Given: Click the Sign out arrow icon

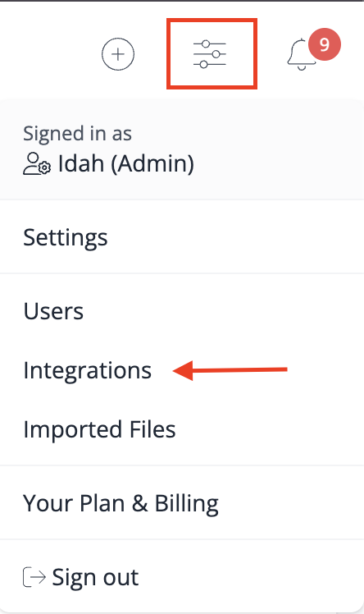Looking at the screenshot, I should (x=34, y=577).
